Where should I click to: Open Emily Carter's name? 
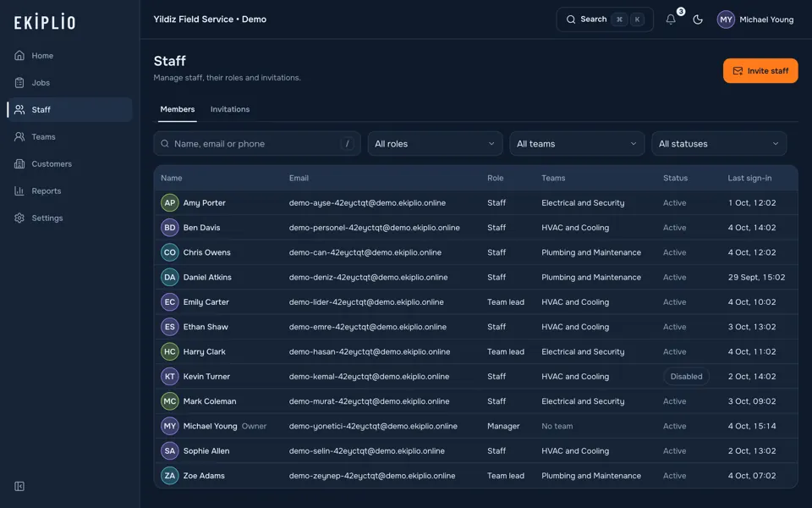[206, 301]
